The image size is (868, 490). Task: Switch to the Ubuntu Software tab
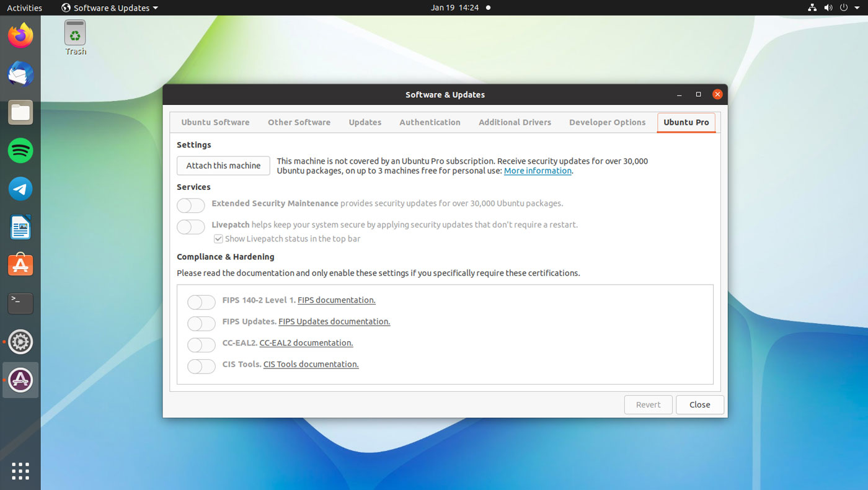coord(215,122)
